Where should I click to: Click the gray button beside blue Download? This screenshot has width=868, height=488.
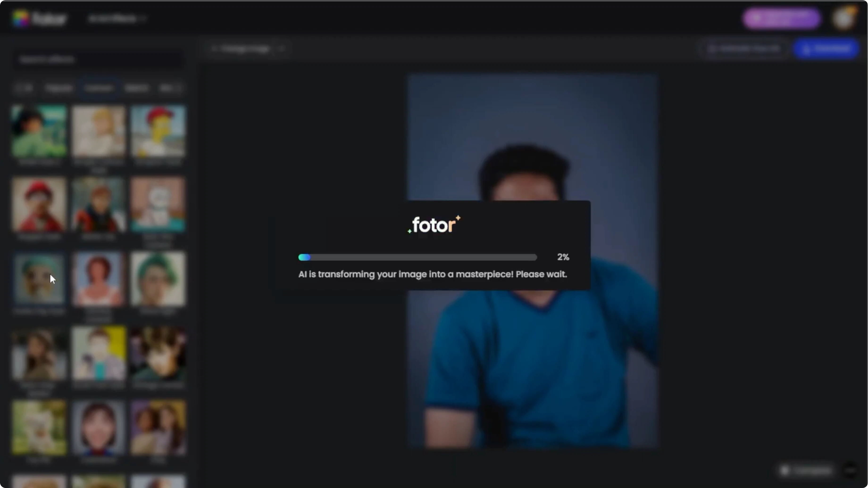tap(744, 49)
